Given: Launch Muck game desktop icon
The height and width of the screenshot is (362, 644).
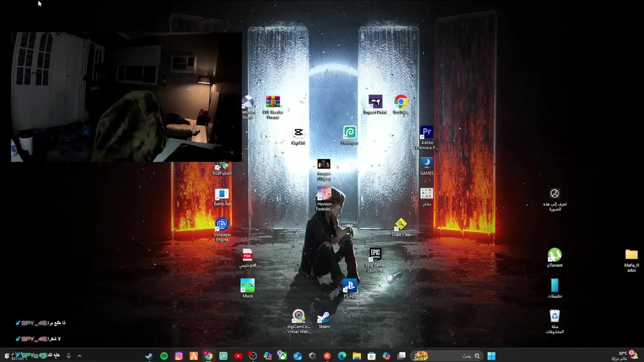Looking at the screenshot, I should pyautogui.click(x=248, y=289).
